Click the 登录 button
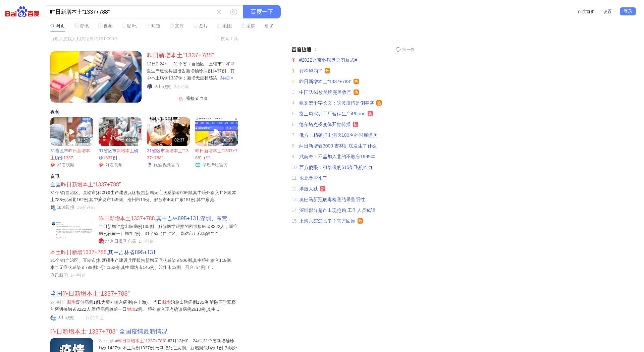The width and height of the screenshot is (644, 352). pyautogui.click(x=628, y=11)
